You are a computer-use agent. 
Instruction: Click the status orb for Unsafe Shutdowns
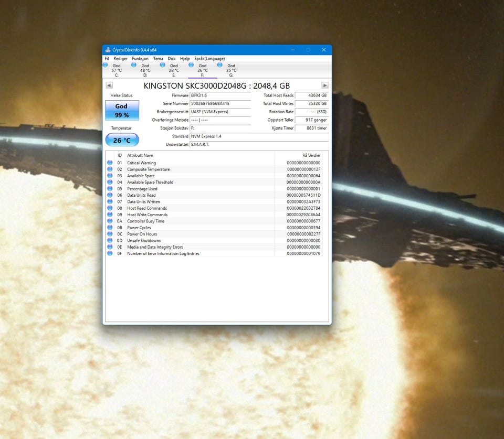[x=110, y=241]
